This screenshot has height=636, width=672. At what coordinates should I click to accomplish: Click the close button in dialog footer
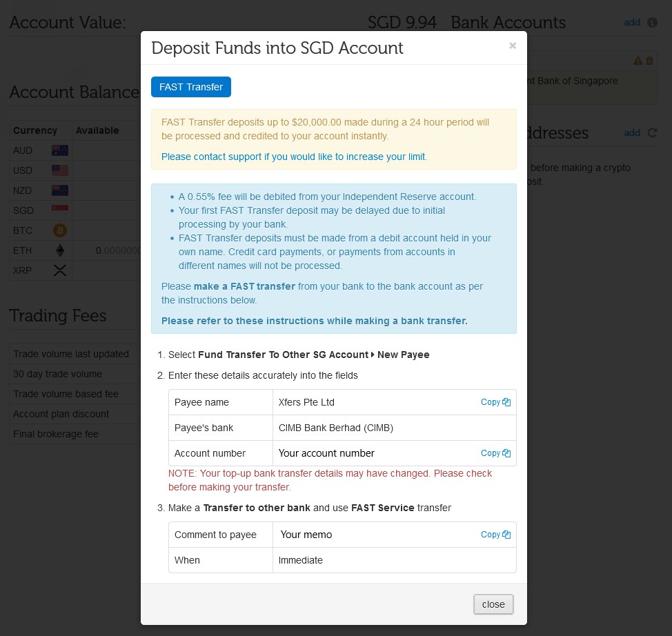[x=493, y=604]
